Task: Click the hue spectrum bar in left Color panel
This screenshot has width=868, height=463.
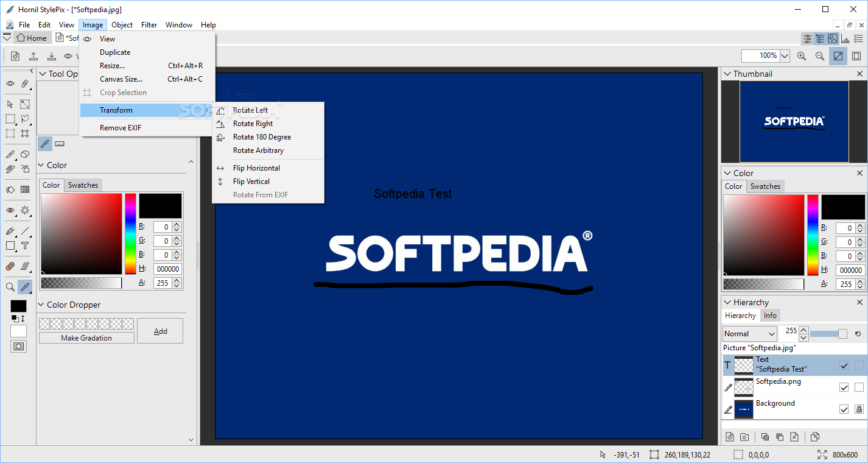Action: point(130,234)
